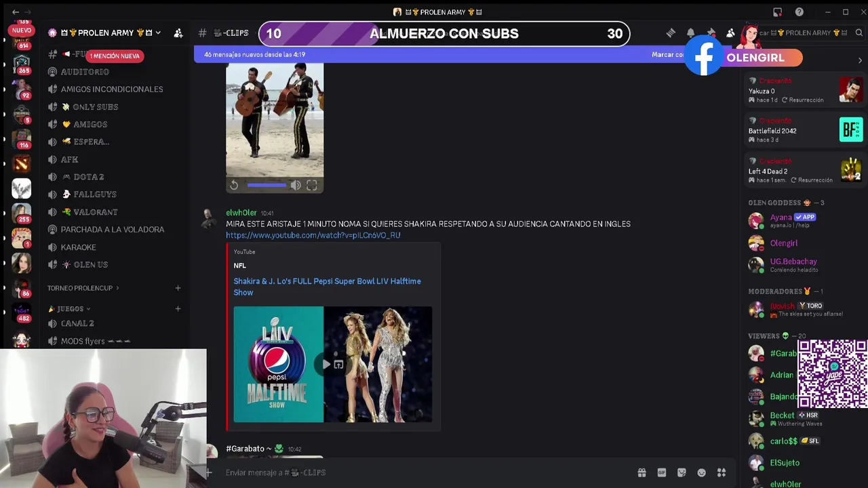Open Ayana APP member profile
868x488 pixels.
(x=805, y=220)
